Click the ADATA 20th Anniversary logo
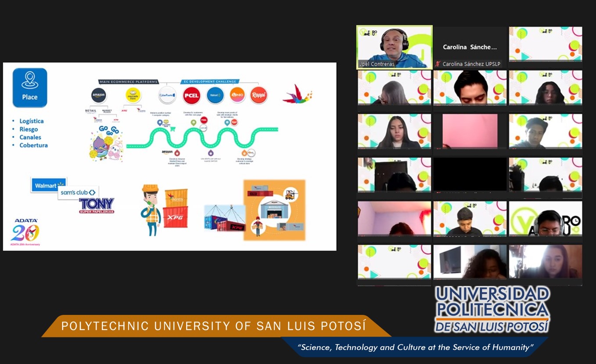Screen dimensions: 596x364 click(x=26, y=232)
